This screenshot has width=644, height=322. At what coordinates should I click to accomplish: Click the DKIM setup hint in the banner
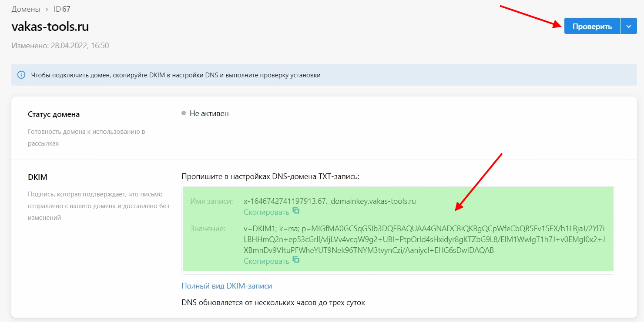point(175,75)
